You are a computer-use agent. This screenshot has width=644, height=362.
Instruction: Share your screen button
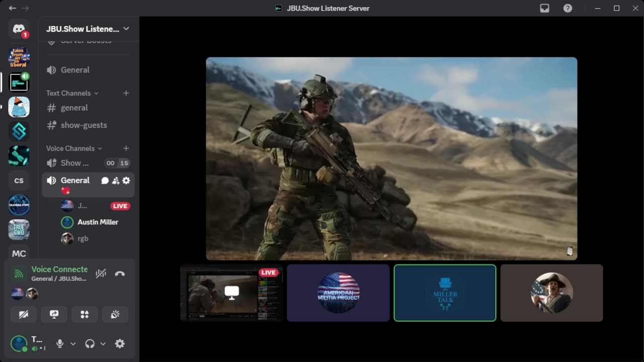(x=54, y=314)
